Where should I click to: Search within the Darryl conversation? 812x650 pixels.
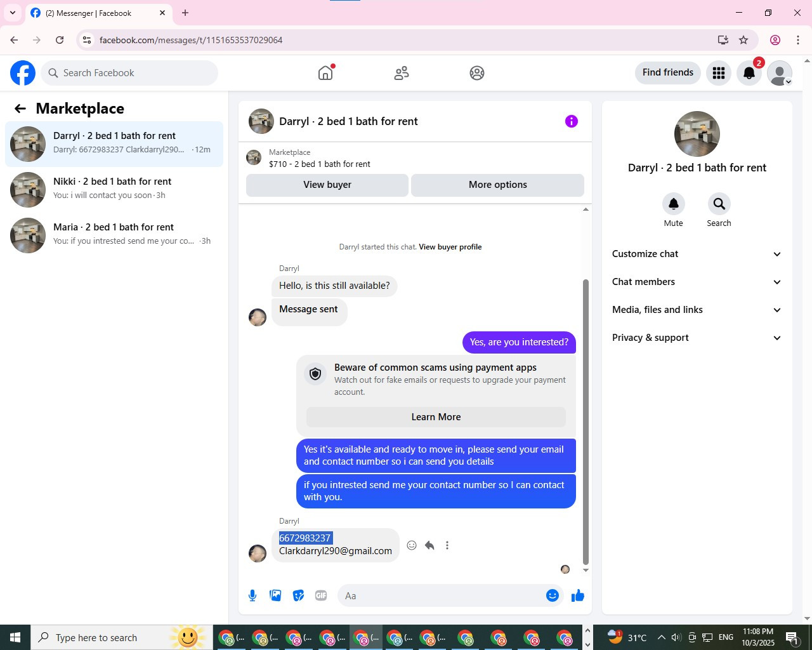[x=719, y=204]
